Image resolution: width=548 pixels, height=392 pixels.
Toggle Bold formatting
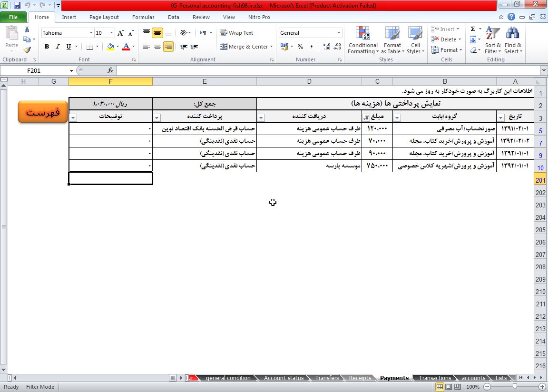click(47, 47)
